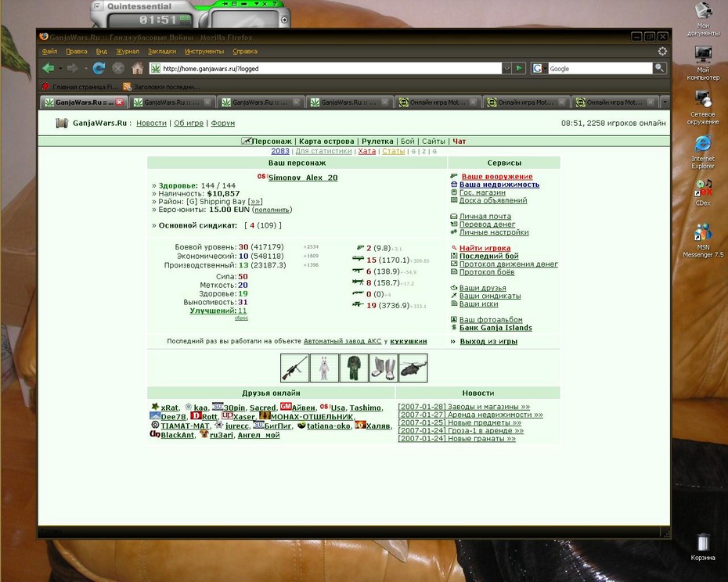Open friend xRat profile link
This screenshot has height=582, width=728.
[169, 408]
